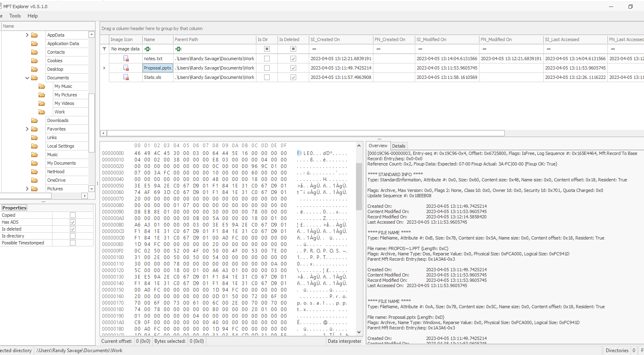Image resolution: width=644 pixels, height=355 pixels.
Task: Click the OneDrive folder icon
Action: click(35, 180)
